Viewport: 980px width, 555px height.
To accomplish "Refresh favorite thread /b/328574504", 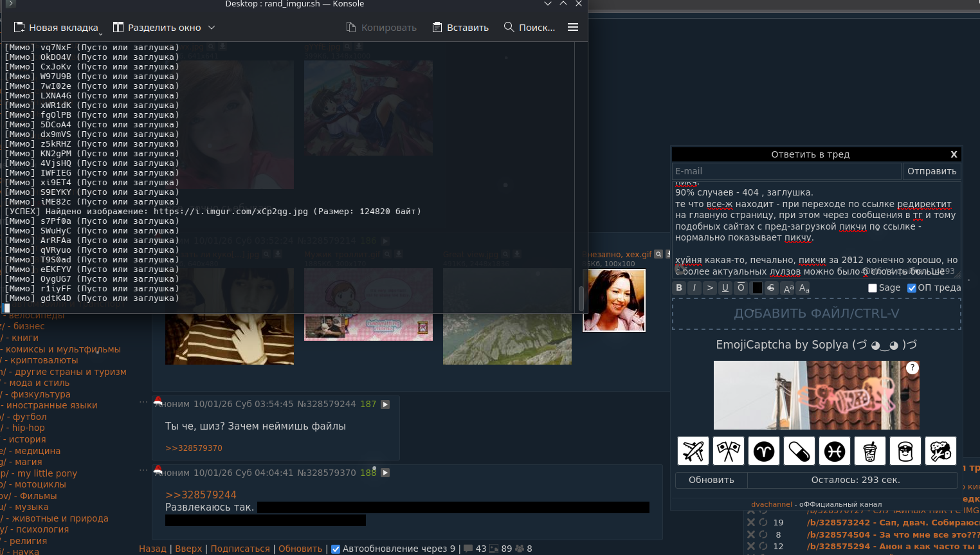I will [x=763, y=534].
